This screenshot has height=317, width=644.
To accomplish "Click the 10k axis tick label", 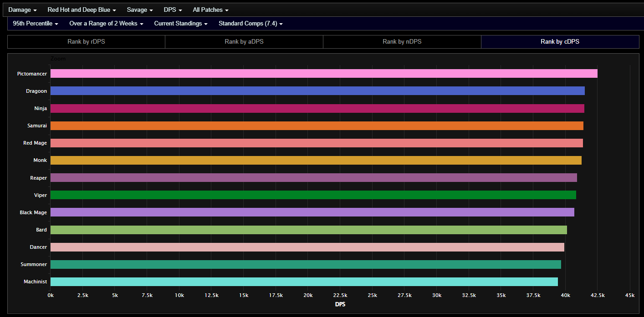I will (179, 295).
